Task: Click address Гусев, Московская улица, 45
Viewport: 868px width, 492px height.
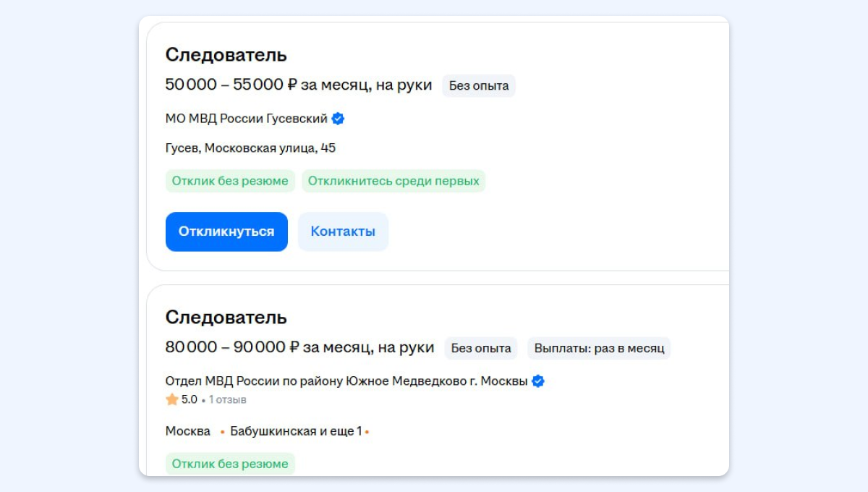Action: coord(250,148)
